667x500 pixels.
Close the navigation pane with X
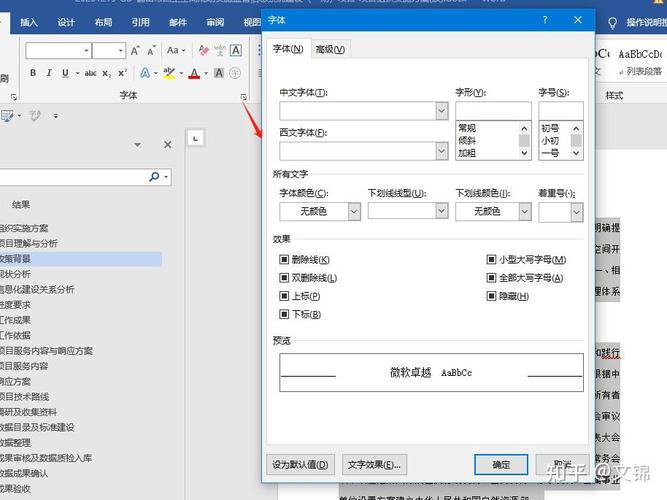(x=168, y=145)
